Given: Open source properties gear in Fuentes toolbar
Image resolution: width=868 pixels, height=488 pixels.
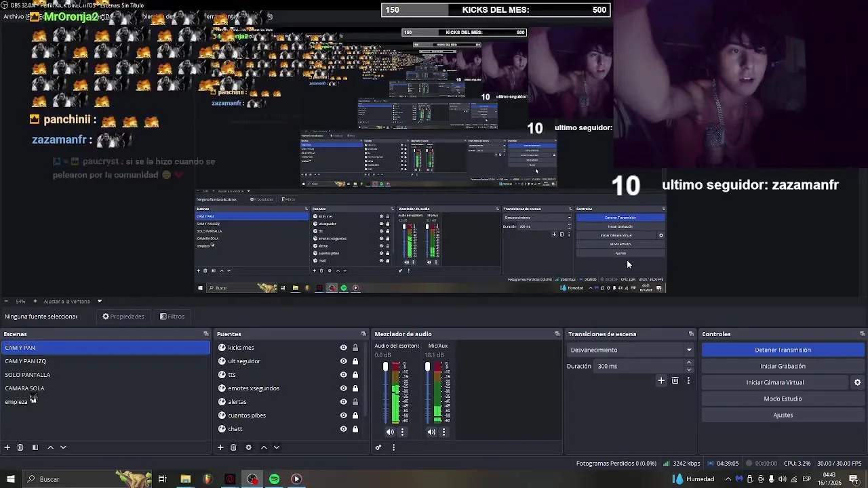Looking at the screenshot, I should pyautogui.click(x=248, y=447).
